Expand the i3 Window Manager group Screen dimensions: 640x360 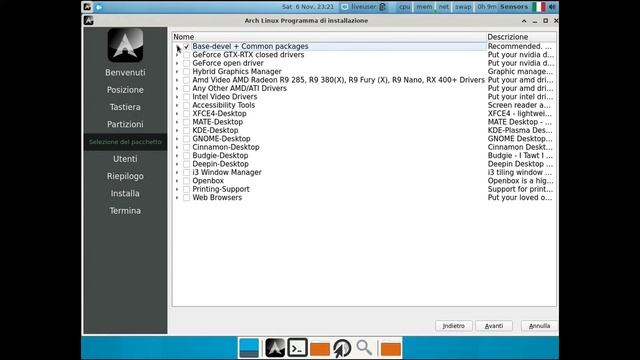point(177,172)
